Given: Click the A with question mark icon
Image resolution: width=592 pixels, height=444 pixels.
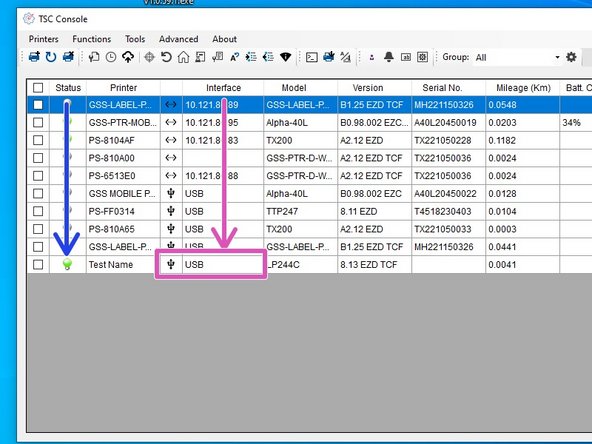Looking at the screenshot, I should [x=234, y=57].
